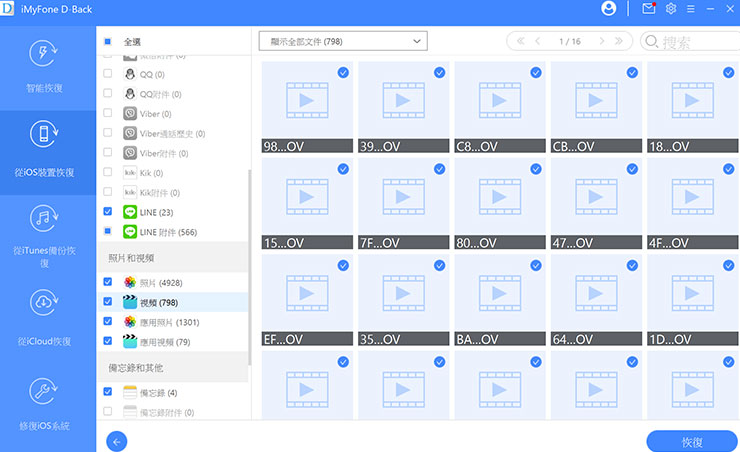Uncheck the 應用視頻 (79) checkbox
Viewport: 740px width, 452px height.
pyautogui.click(x=108, y=341)
